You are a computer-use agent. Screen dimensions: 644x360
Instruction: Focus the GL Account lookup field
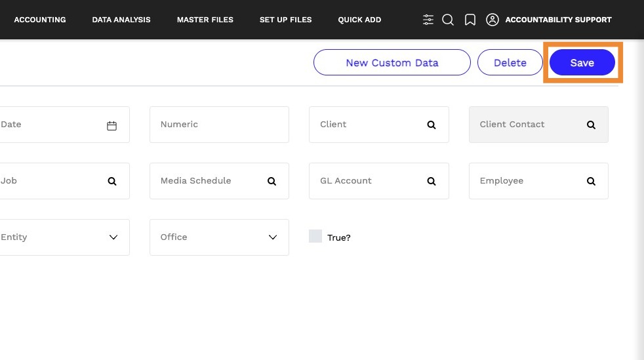(x=378, y=181)
